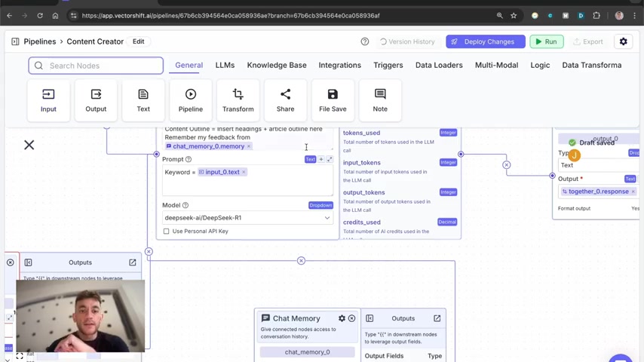Click the tokens_used output field
Image resolution: width=644 pixels, height=362 pixels.
pyautogui.click(x=361, y=133)
